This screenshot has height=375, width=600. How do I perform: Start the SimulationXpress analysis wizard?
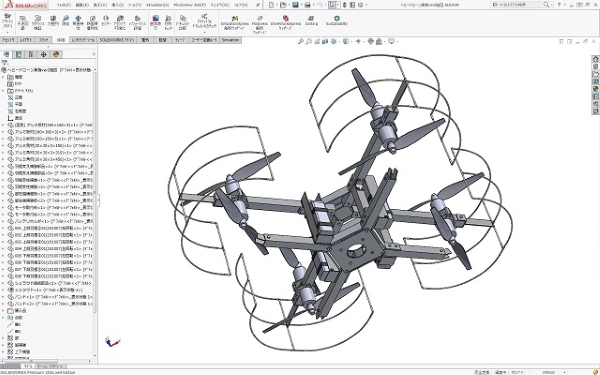pyautogui.click(x=235, y=23)
